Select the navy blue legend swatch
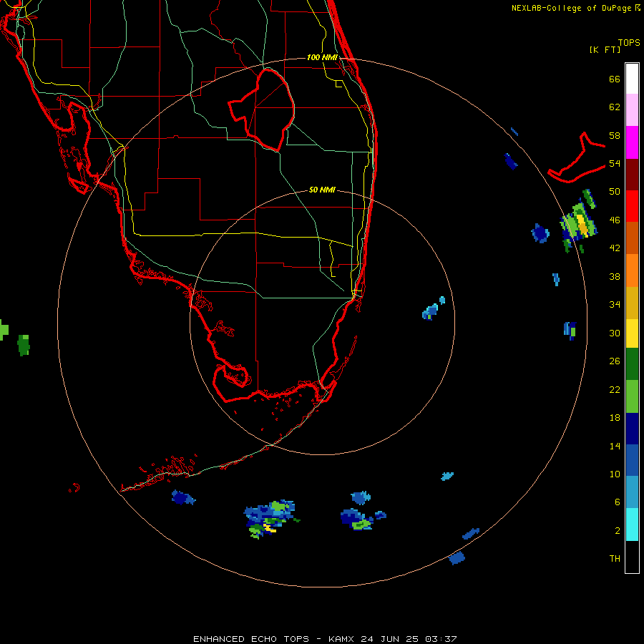 632,429
